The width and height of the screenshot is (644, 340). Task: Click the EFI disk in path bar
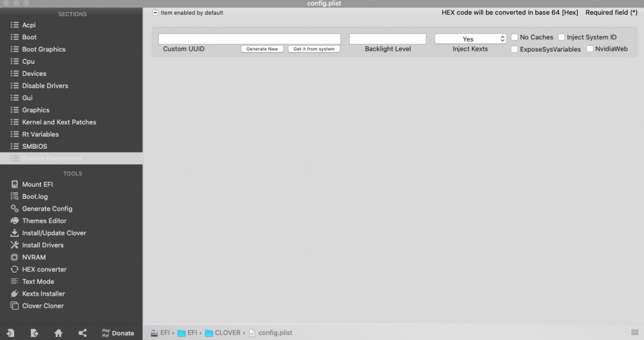tap(160, 333)
